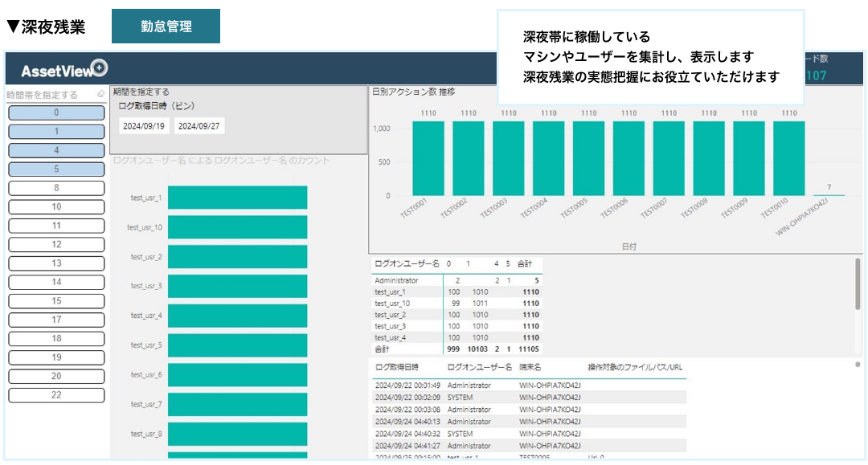Select the log row 2024/09/22 00:02:09
868x465 pixels.
coord(530,398)
